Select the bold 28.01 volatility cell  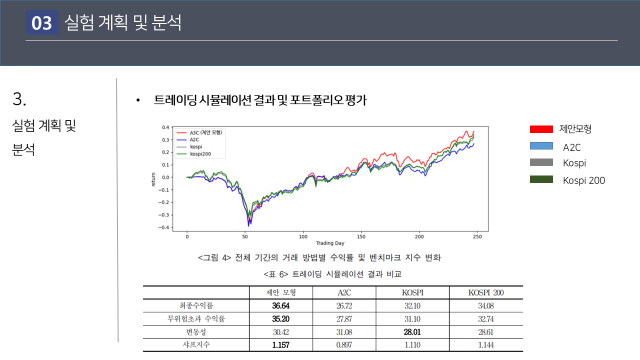(412, 332)
